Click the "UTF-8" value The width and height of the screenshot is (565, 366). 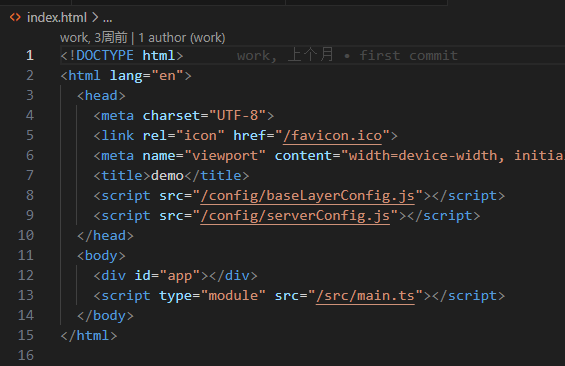click(x=237, y=116)
